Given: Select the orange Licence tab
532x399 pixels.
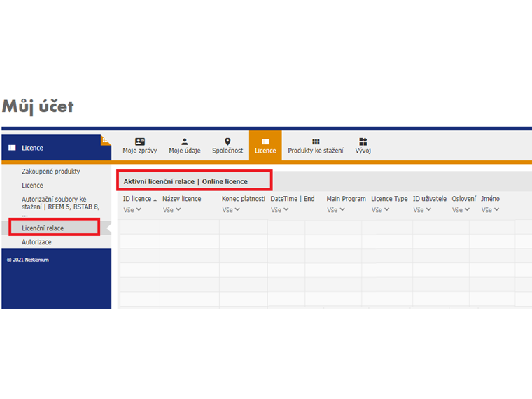Looking at the screenshot, I should [x=265, y=146].
